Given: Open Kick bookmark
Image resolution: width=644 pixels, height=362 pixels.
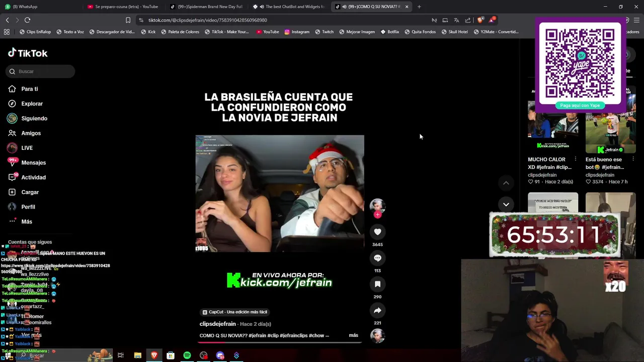Looking at the screenshot, I should coord(148,32).
